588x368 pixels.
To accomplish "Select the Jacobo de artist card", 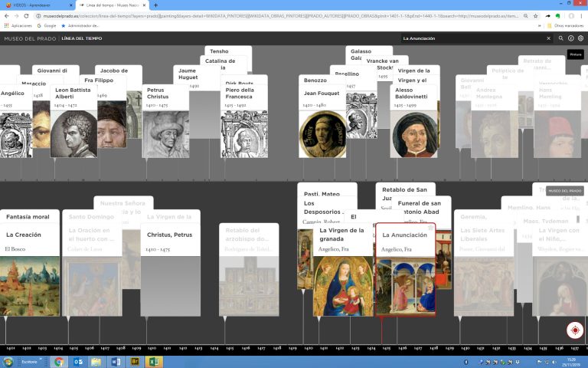I will click(118, 70).
